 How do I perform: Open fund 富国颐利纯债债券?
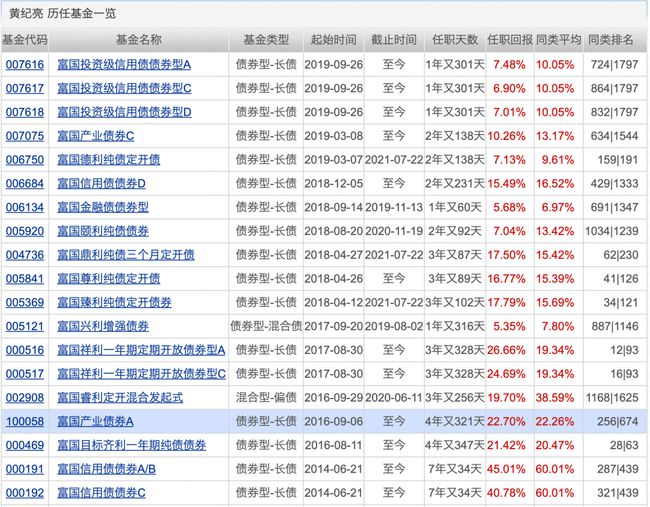point(103,231)
